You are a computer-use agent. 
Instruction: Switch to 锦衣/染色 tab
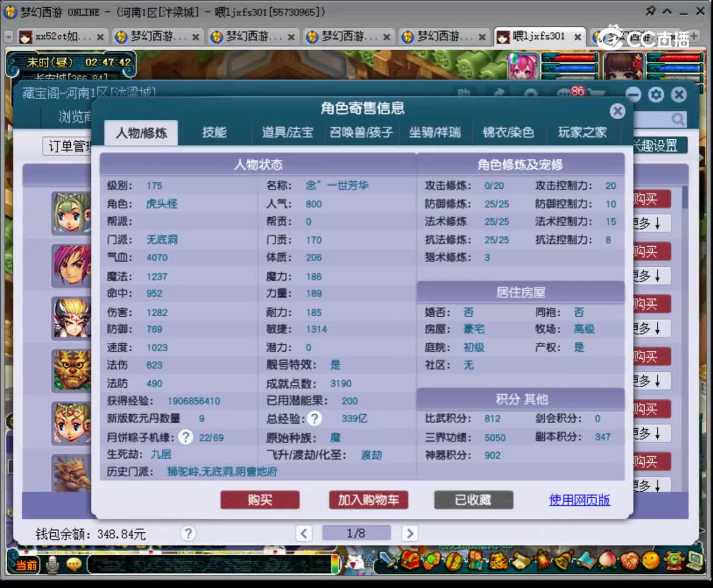(x=509, y=133)
